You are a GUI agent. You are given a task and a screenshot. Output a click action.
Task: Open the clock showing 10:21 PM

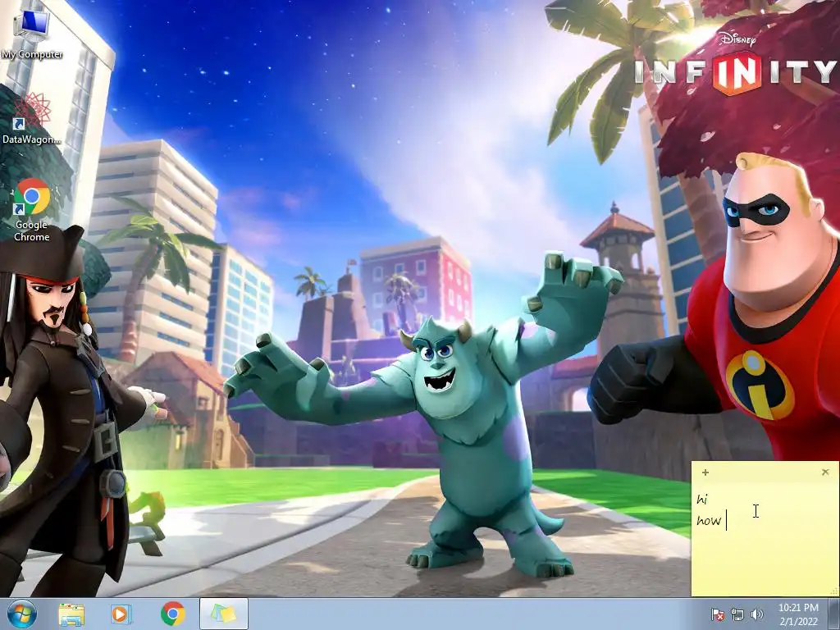pyautogui.click(x=798, y=614)
